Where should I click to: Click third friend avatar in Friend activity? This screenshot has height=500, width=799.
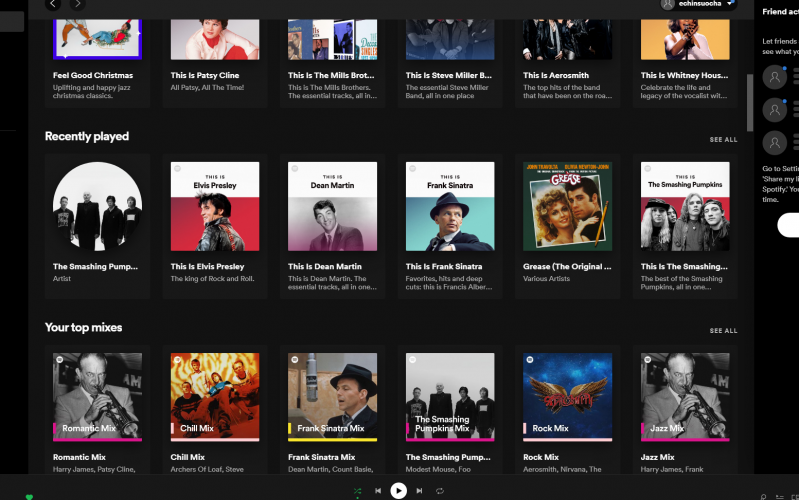click(775, 143)
